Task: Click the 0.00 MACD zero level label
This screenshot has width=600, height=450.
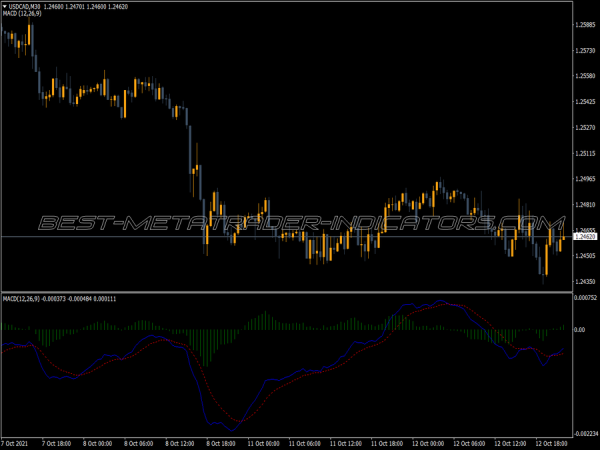Action: pyautogui.click(x=580, y=329)
